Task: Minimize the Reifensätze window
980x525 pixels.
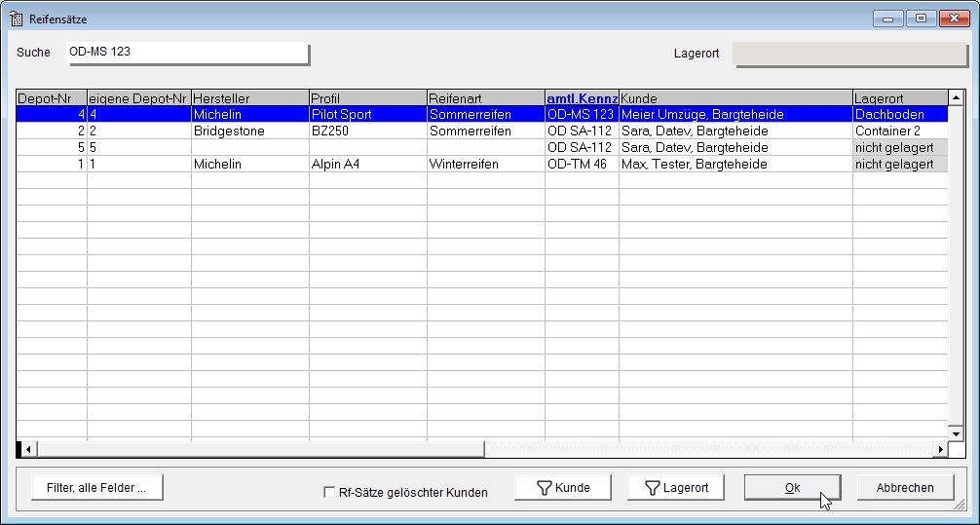Action: (888, 19)
